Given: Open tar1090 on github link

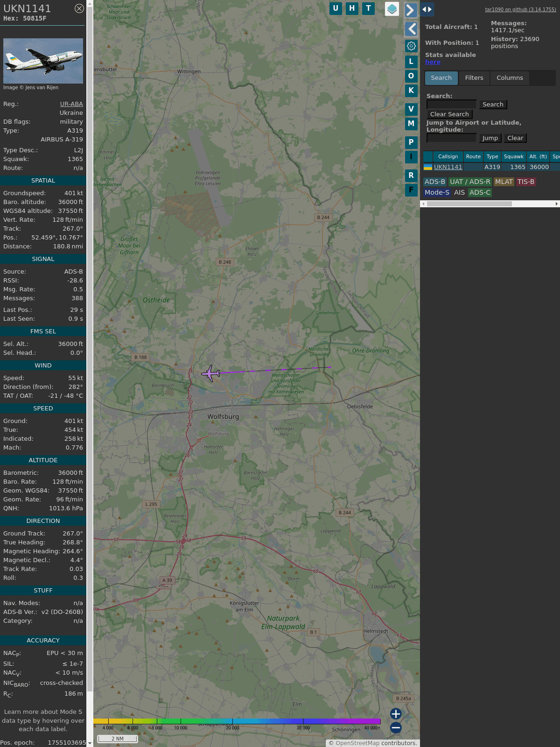Looking at the screenshot, I should pos(520,9).
